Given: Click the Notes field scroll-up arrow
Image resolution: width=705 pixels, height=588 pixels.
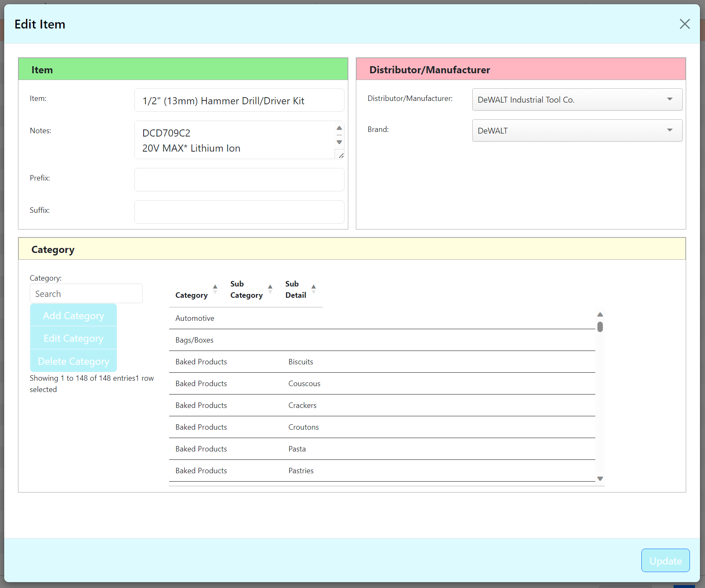Looking at the screenshot, I should 339,128.
